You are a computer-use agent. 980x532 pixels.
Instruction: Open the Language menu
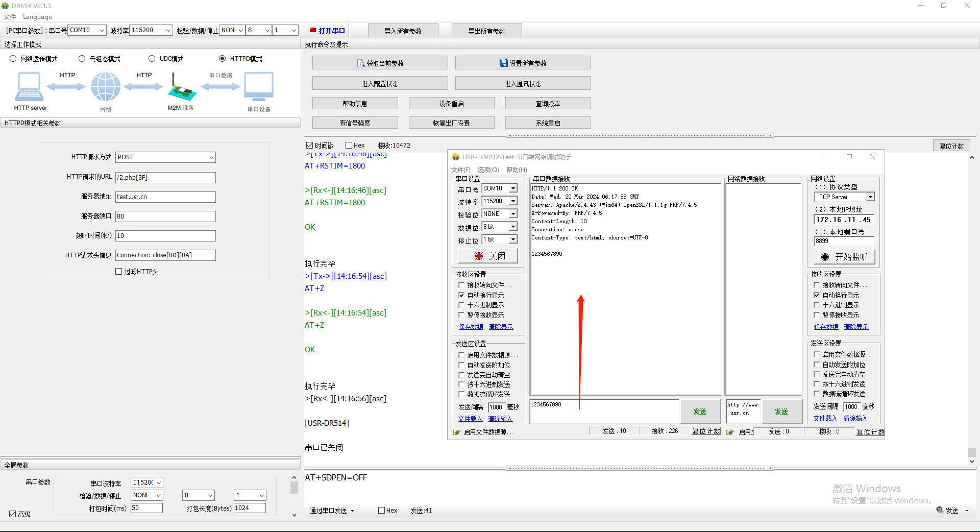pos(37,17)
